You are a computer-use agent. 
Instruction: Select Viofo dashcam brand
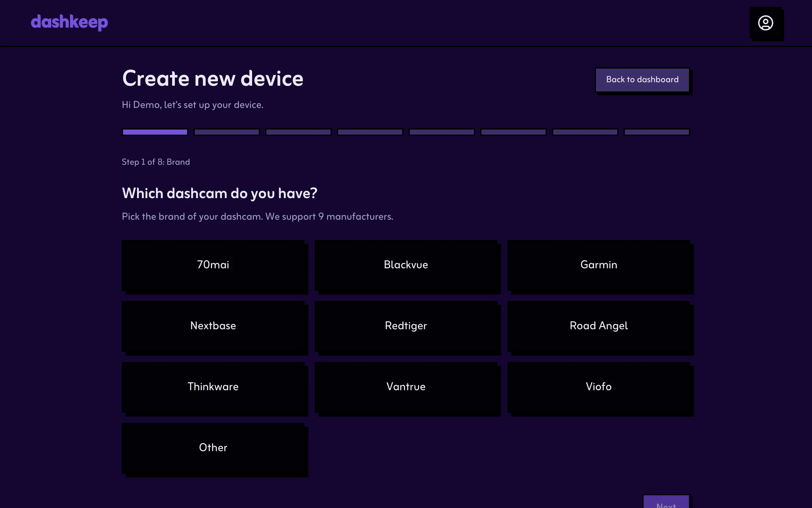599,387
